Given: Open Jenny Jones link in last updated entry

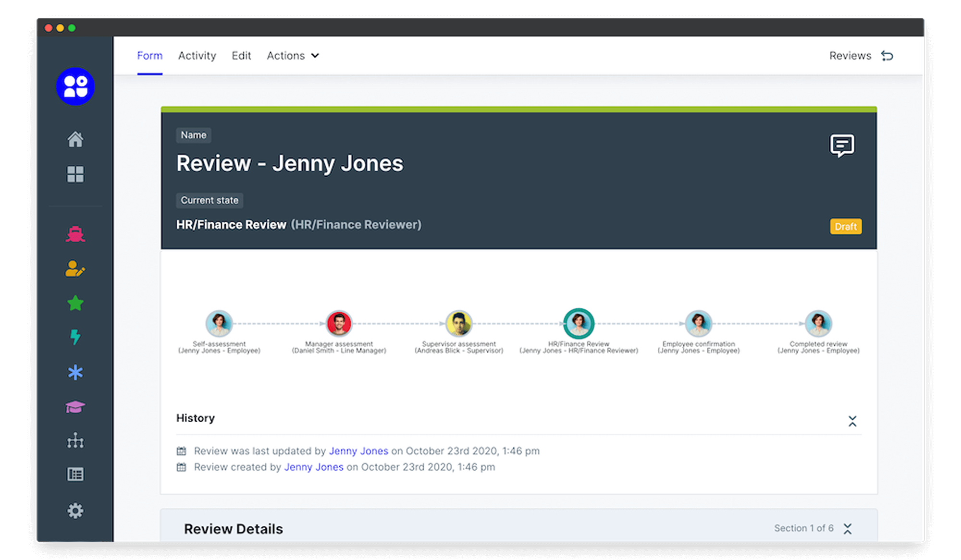Looking at the screenshot, I should coord(358,451).
